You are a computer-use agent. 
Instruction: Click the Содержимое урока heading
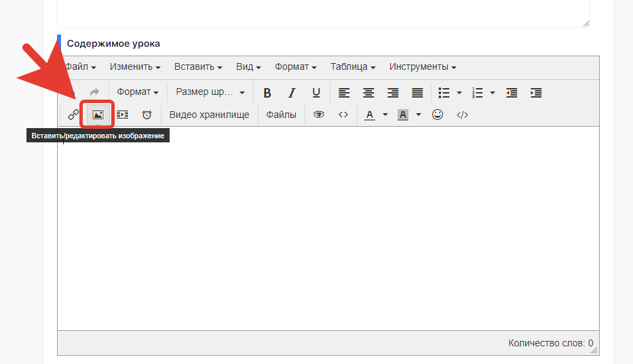tap(113, 43)
